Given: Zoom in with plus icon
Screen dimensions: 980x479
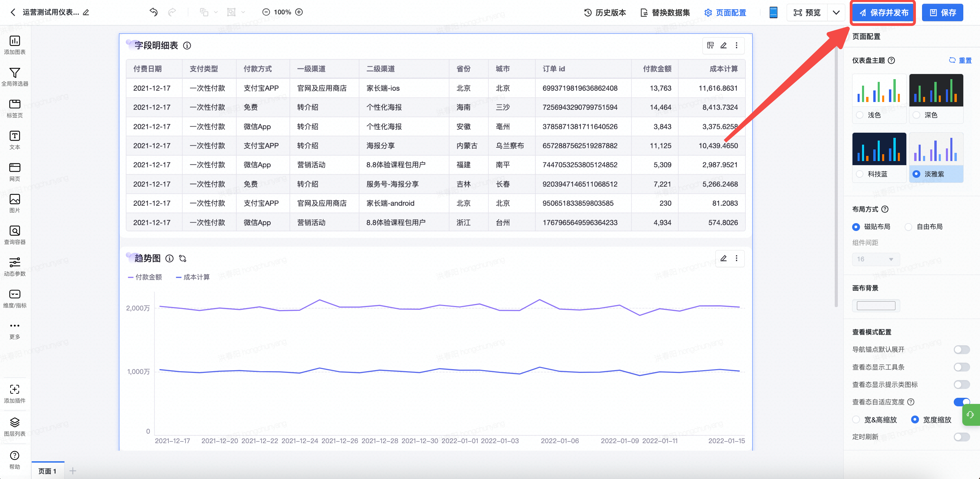Looking at the screenshot, I should 299,12.
